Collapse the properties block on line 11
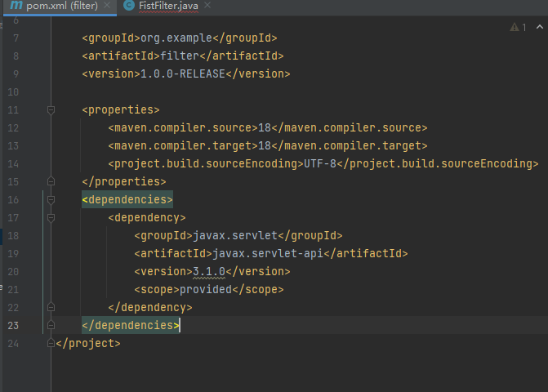Image resolution: width=548 pixels, height=392 pixels. pyautogui.click(x=51, y=109)
